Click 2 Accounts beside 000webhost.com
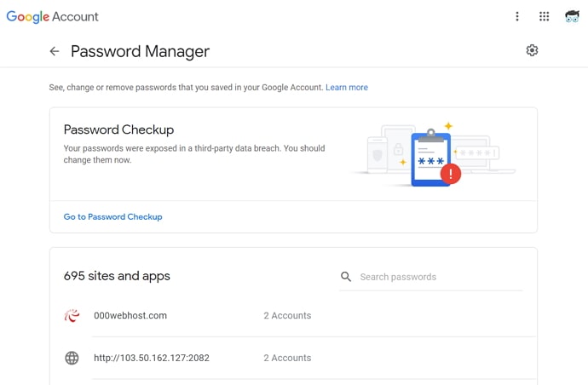 coord(287,316)
